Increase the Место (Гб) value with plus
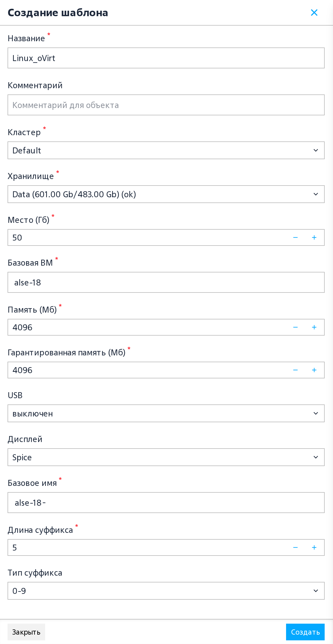Image resolution: width=333 pixels, height=644 pixels. pos(314,237)
